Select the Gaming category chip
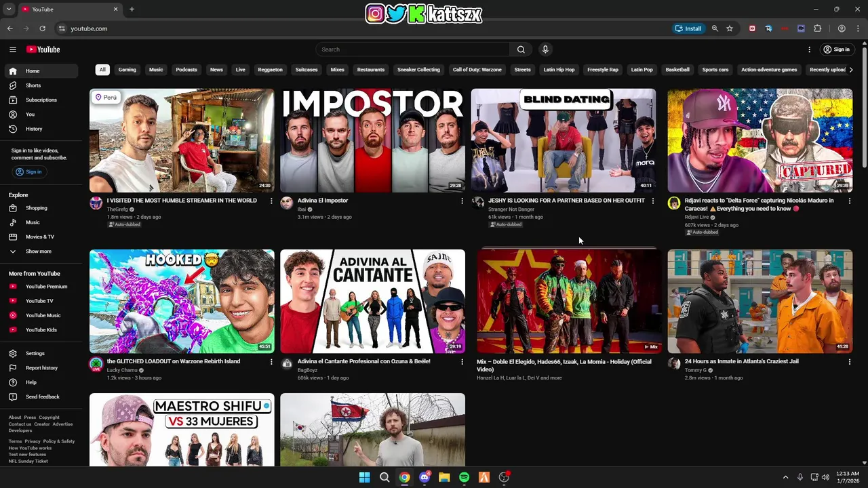Screen dimensions: 868x488 127,70
